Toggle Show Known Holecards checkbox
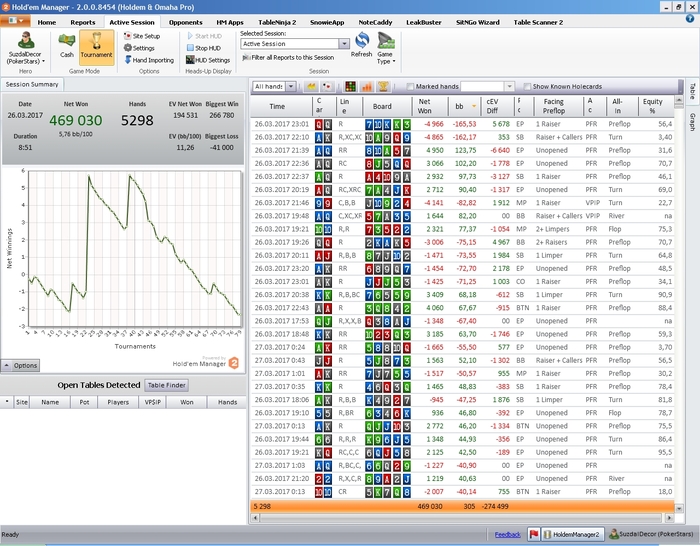700x546 pixels. point(528,87)
